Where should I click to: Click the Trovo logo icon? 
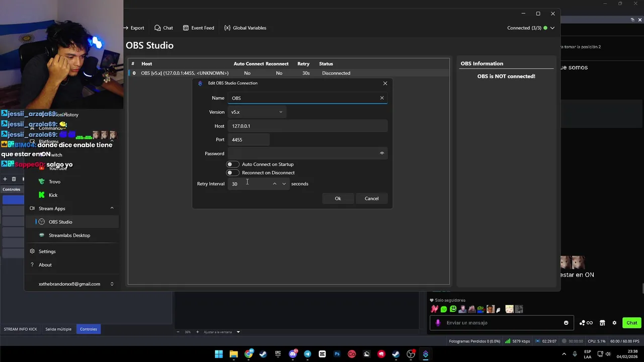[42, 182]
